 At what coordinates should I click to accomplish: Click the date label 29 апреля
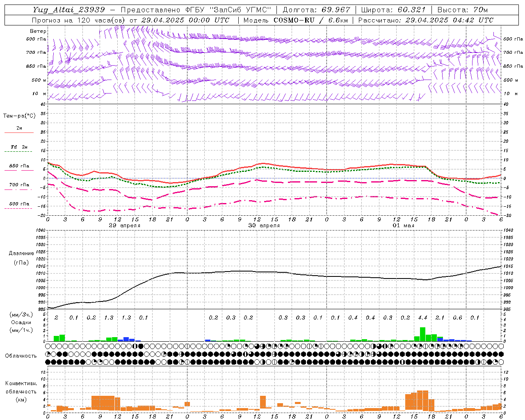point(124,226)
